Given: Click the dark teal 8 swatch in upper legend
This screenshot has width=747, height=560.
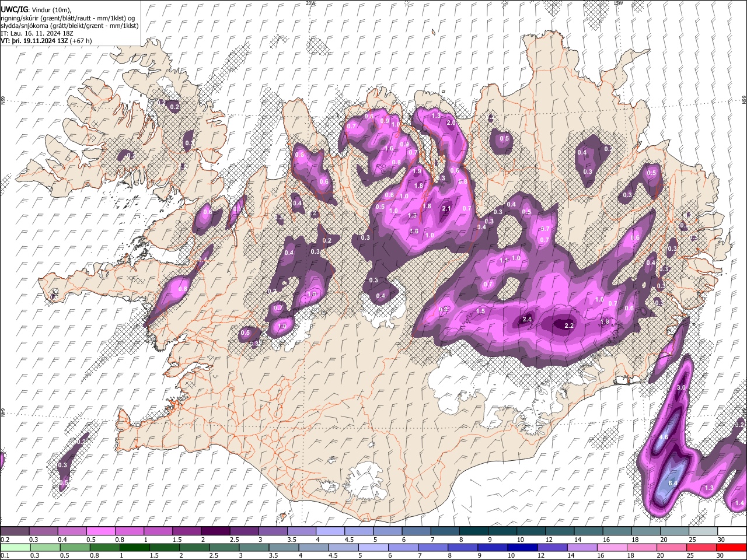Looking at the screenshot, I should click(473, 531).
